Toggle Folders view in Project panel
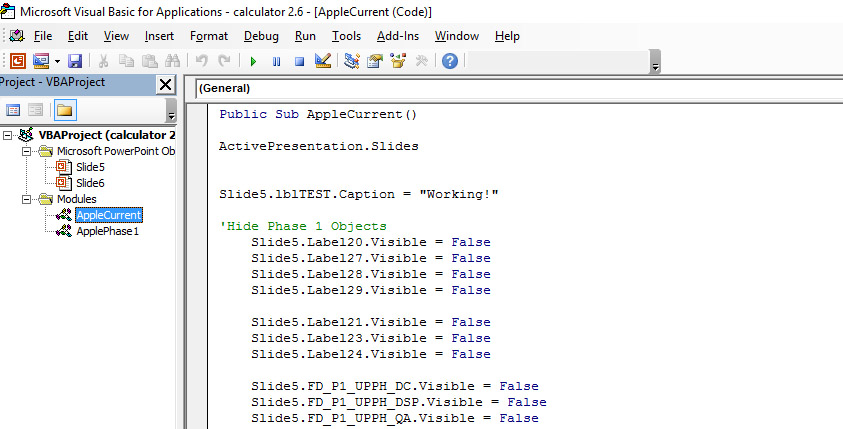This screenshot has height=429, width=843. pos(65,110)
